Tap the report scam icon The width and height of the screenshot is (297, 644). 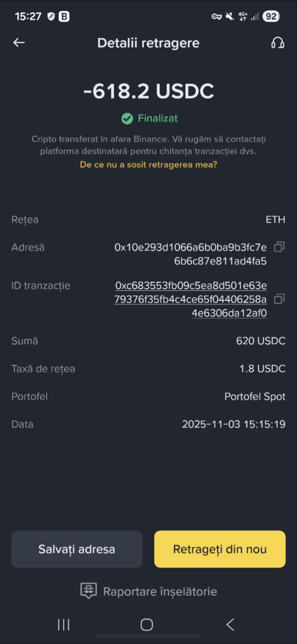pyautogui.click(x=88, y=591)
